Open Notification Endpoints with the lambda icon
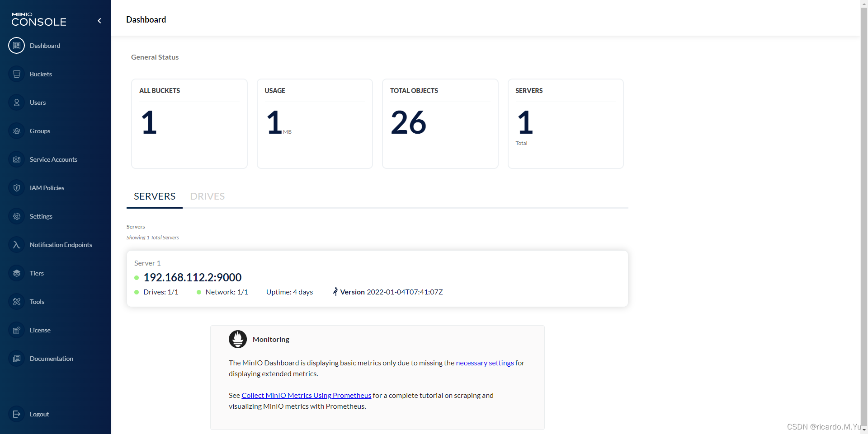Viewport: 868px width, 434px height. coord(16,244)
